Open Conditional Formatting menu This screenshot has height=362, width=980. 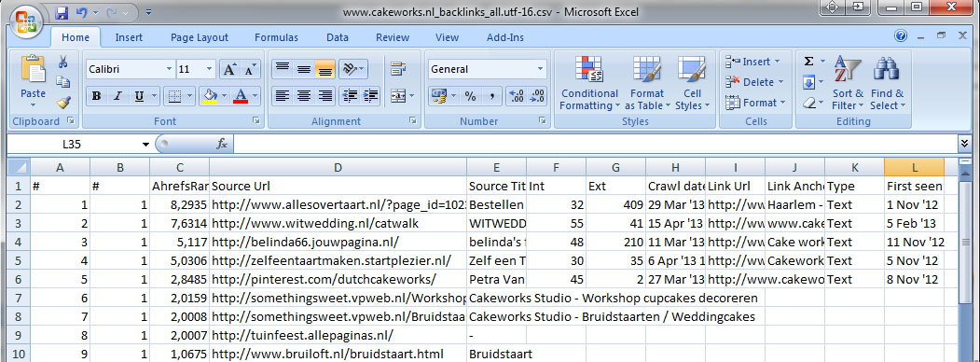tap(588, 84)
